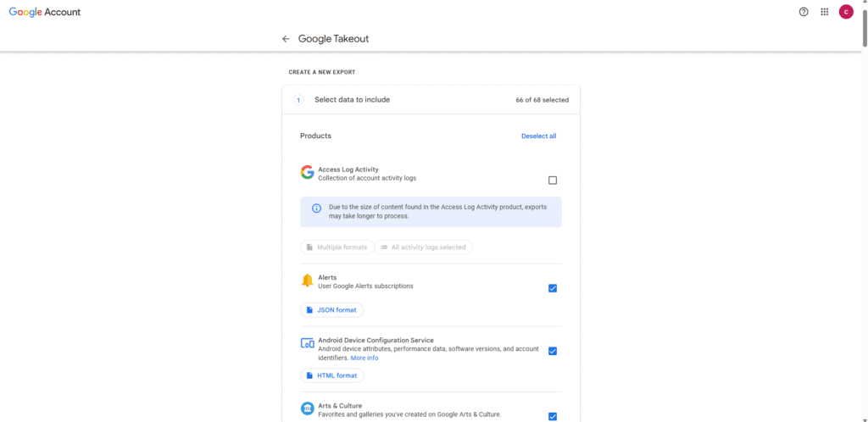Open the More info link
The height and width of the screenshot is (422, 868).
click(x=364, y=358)
